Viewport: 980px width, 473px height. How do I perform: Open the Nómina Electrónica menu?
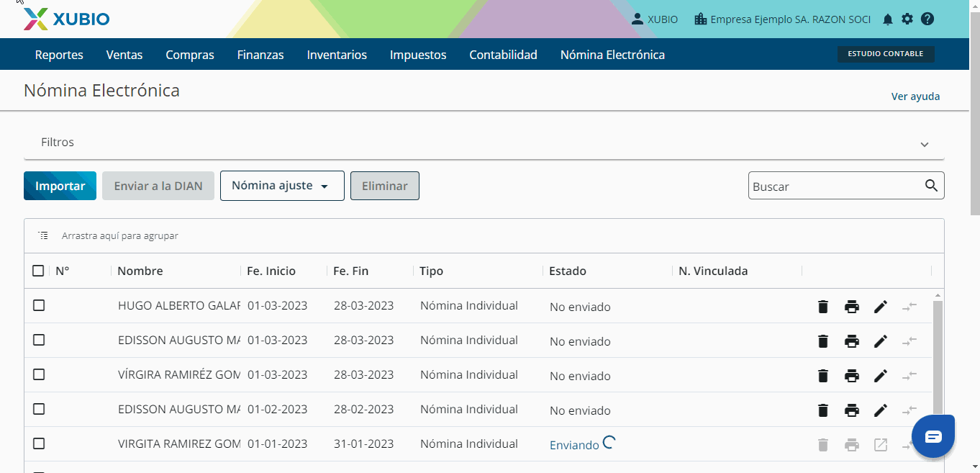[612, 55]
